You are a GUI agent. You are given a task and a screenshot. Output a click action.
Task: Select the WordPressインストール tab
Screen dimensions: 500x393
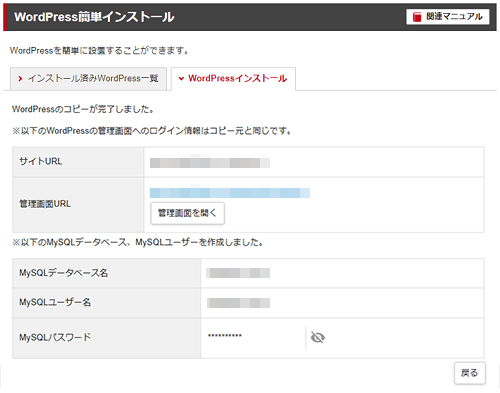(233, 79)
